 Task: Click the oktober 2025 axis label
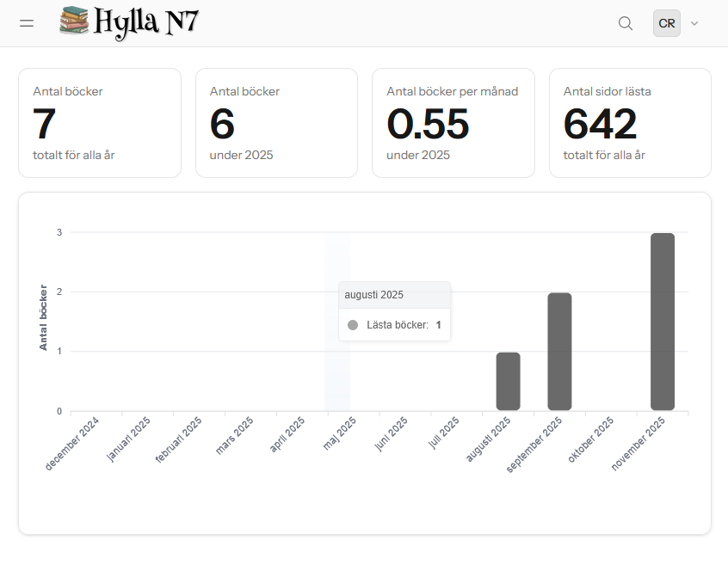tap(593, 439)
